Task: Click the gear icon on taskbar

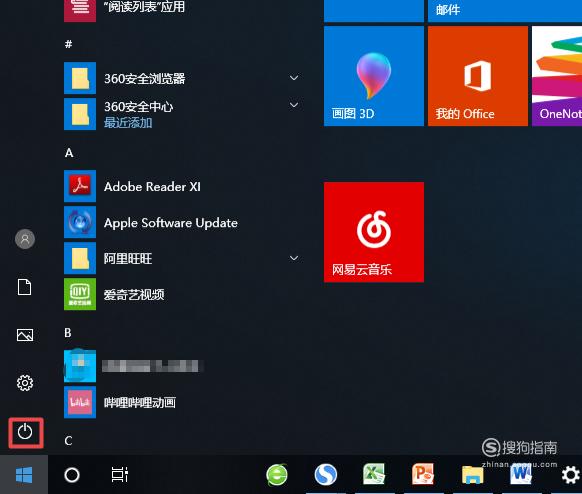Action: pos(571,475)
